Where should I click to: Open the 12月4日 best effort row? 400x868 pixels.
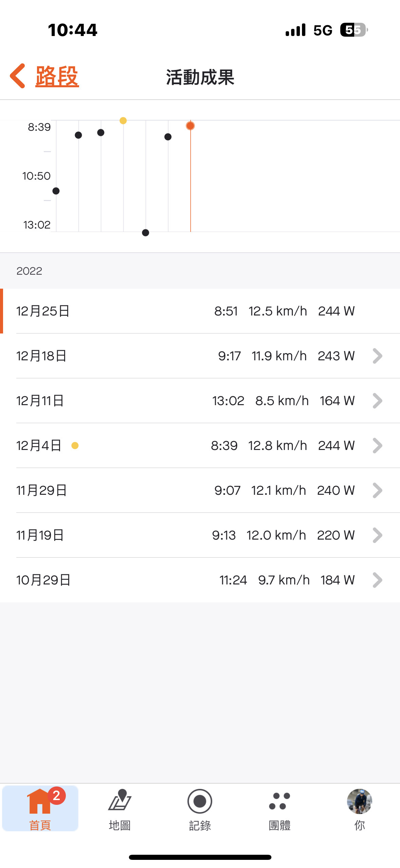(200, 446)
